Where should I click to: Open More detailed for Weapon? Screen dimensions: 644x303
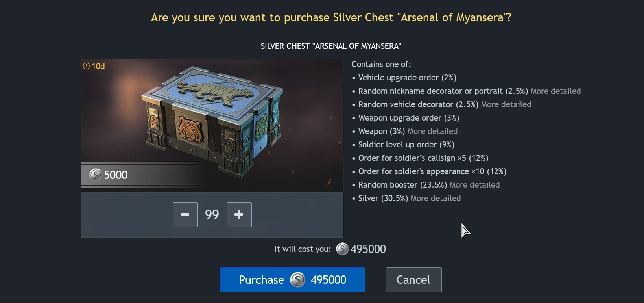tap(432, 131)
